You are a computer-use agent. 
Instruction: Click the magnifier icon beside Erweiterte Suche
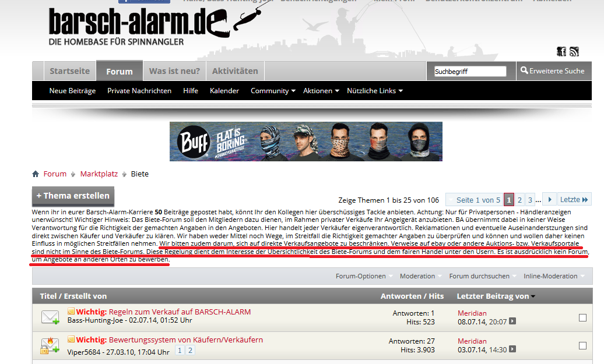[524, 70]
